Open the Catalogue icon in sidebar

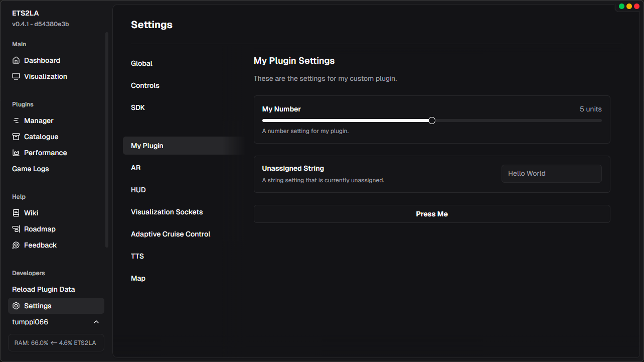coord(17,136)
